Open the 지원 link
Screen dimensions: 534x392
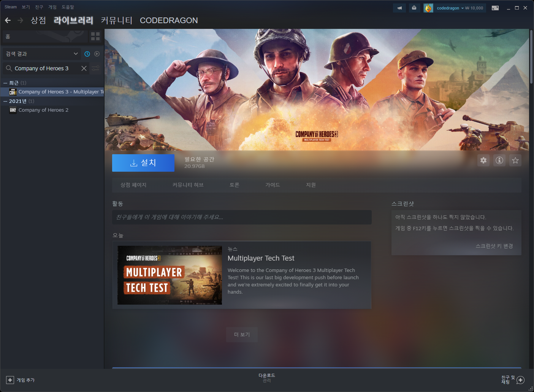click(x=311, y=185)
